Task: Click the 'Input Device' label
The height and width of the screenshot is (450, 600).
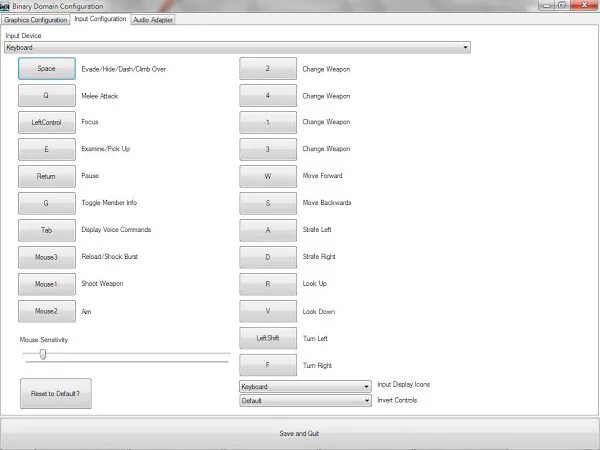Action: click(x=23, y=36)
